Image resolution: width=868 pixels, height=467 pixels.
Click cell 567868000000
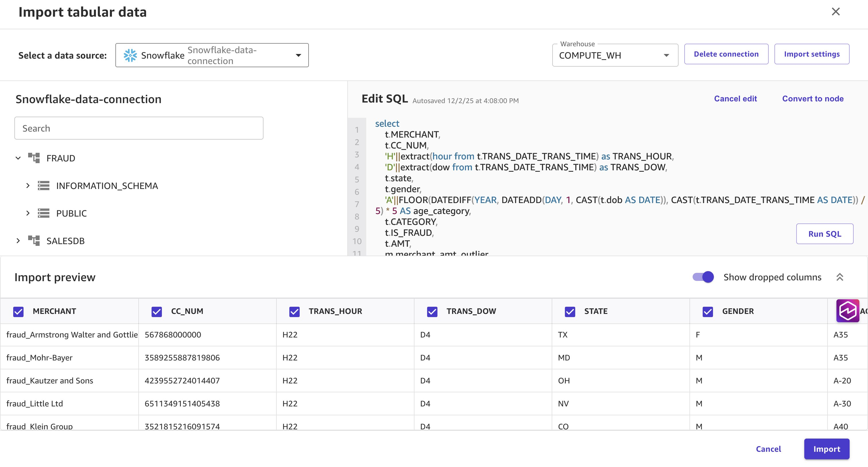(207, 335)
